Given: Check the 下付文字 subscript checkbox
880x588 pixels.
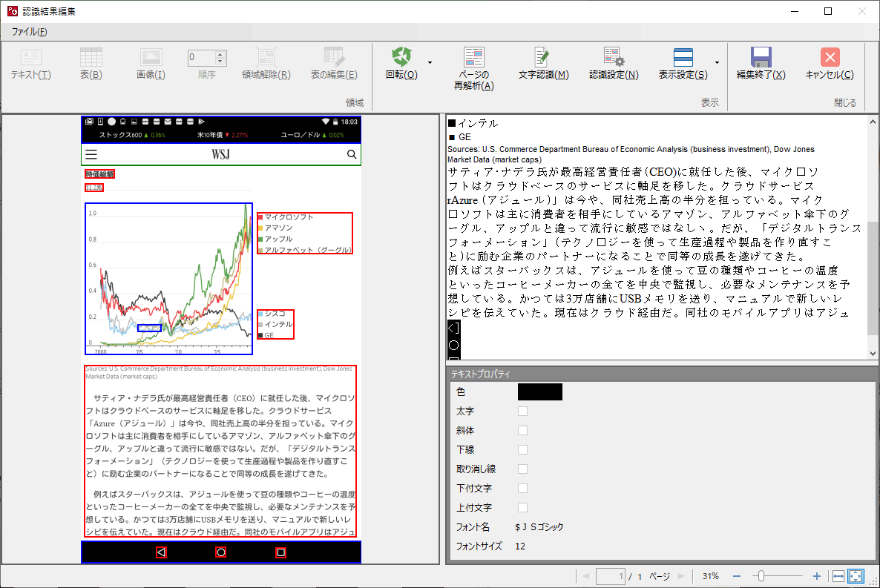Looking at the screenshot, I should (522, 488).
